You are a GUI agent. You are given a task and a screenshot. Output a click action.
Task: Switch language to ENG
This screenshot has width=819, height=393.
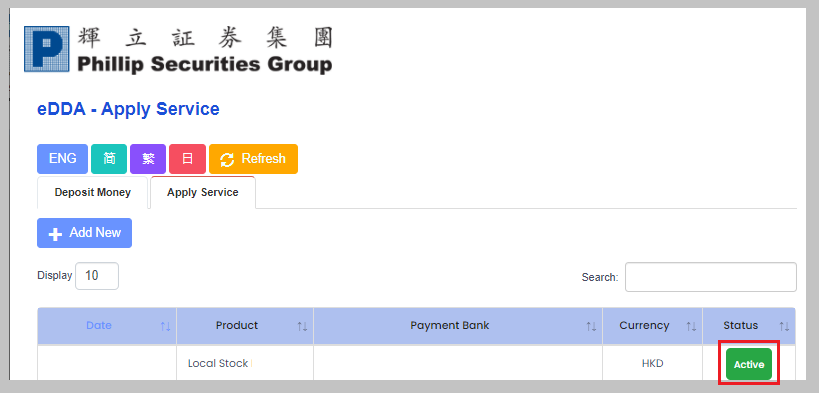pos(62,159)
